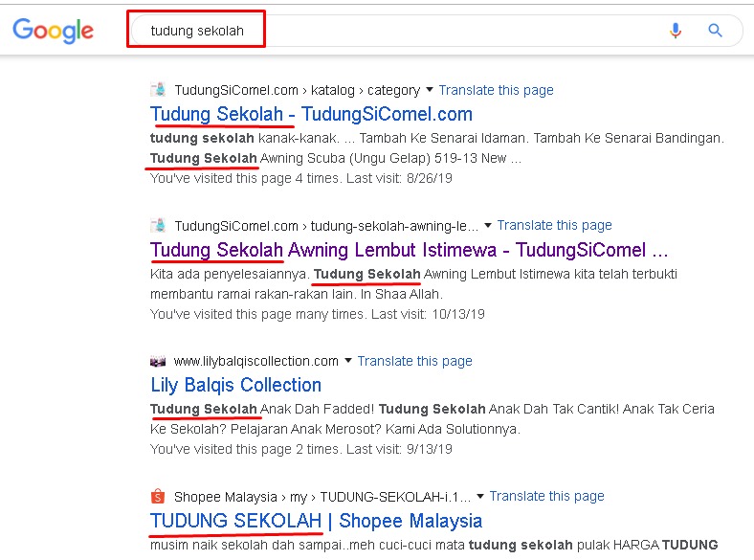Open TUDUNG SEKOLAH | Shopee Malaysia result
The width and height of the screenshot is (754, 560).
pos(316,521)
